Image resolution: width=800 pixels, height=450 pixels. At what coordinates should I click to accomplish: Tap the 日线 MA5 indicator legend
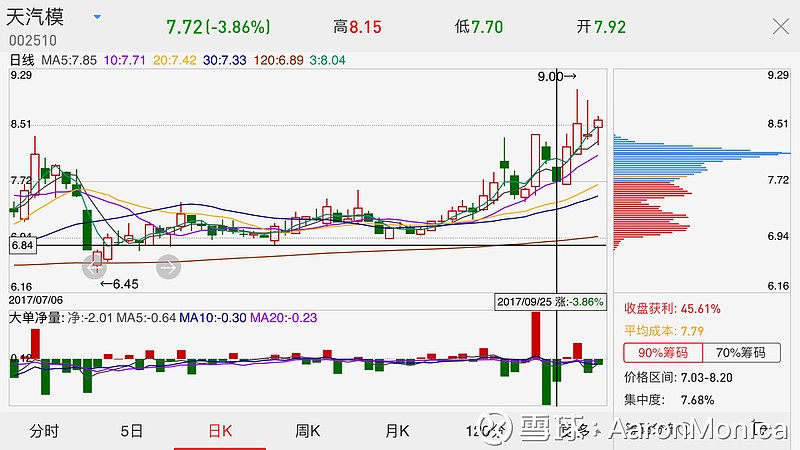coord(76,60)
